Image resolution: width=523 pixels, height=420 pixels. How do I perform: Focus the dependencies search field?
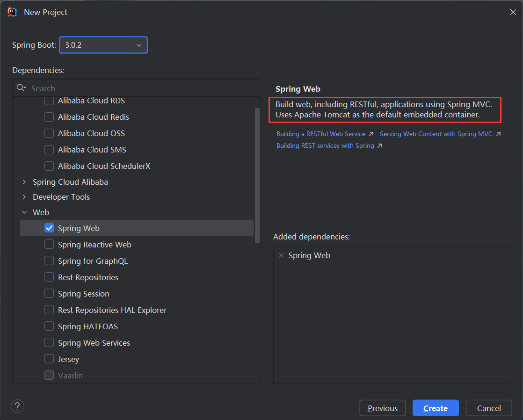[137, 88]
